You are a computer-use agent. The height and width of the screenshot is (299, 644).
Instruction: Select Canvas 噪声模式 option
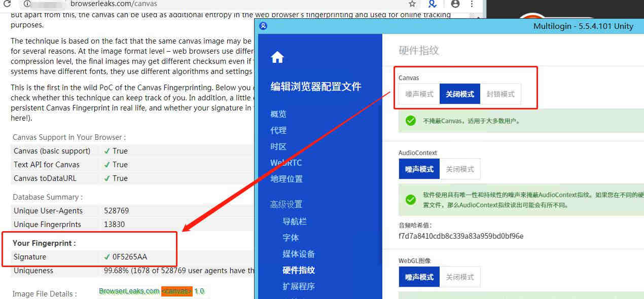[419, 94]
